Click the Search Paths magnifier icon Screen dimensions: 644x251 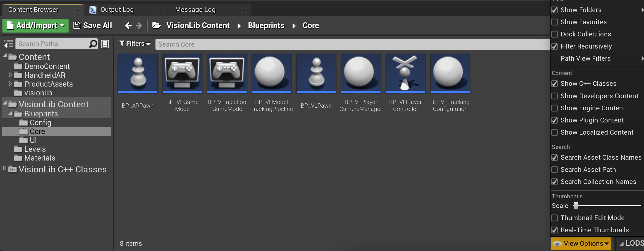(x=93, y=44)
